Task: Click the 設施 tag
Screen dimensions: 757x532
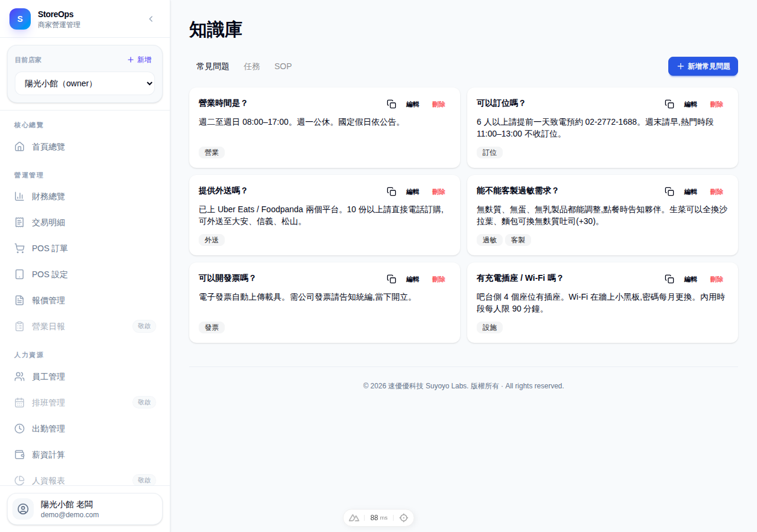Action: [x=490, y=327]
